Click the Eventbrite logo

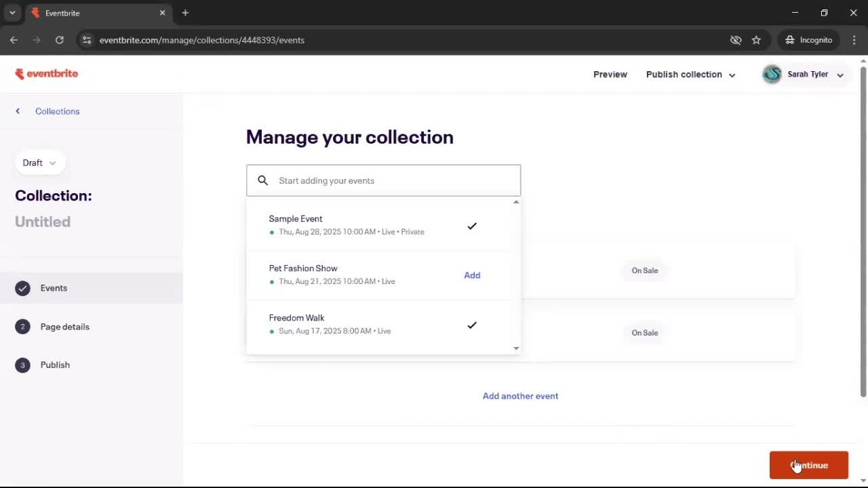point(47,74)
